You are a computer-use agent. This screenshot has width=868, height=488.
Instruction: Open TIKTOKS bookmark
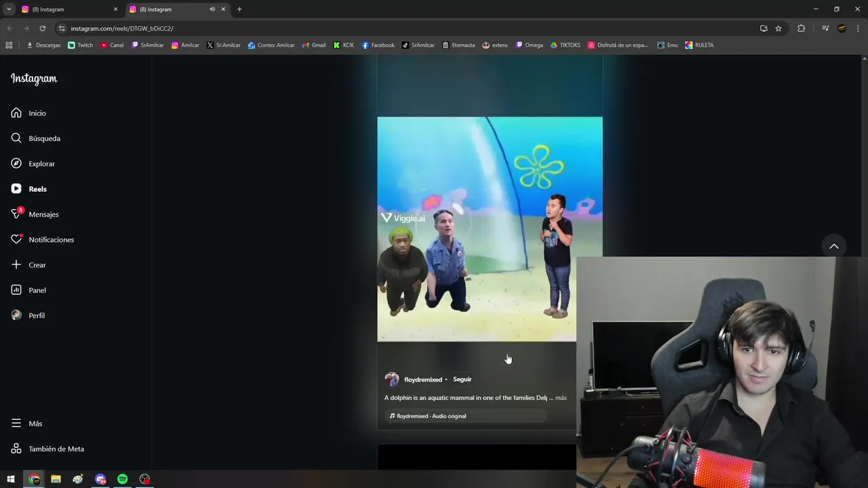(x=565, y=45)
